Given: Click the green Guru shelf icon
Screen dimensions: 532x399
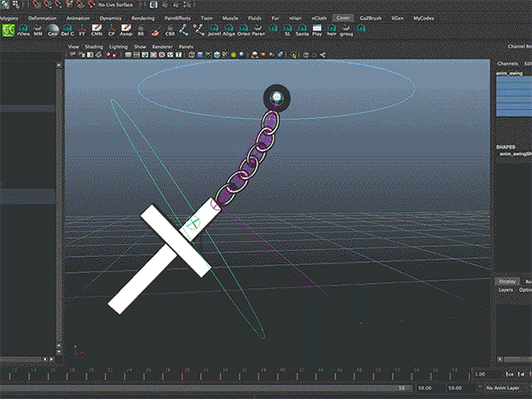Looking at the screenshot, I should (x=8, y=30).
